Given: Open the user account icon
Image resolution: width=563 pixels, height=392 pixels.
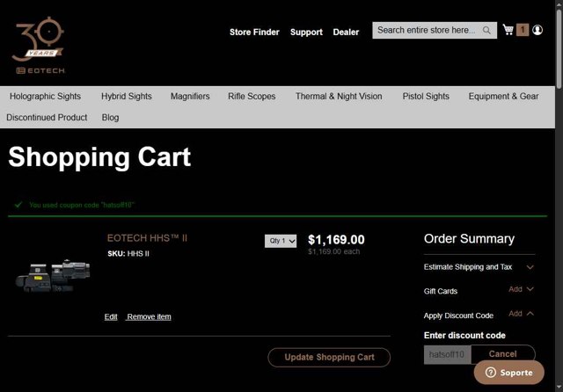Looking at the screenshot, I should coord(537,30).
